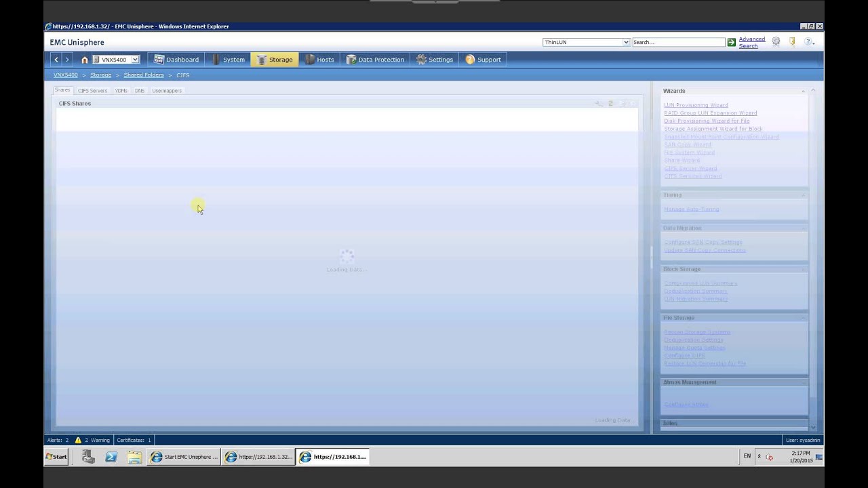
Task: Click the Certificates: 1 status entry
Action: [x=134, y=440]
